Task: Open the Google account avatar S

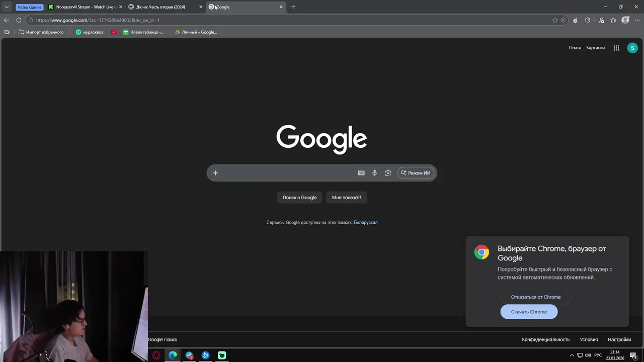Action: click(x=632, y=48)
